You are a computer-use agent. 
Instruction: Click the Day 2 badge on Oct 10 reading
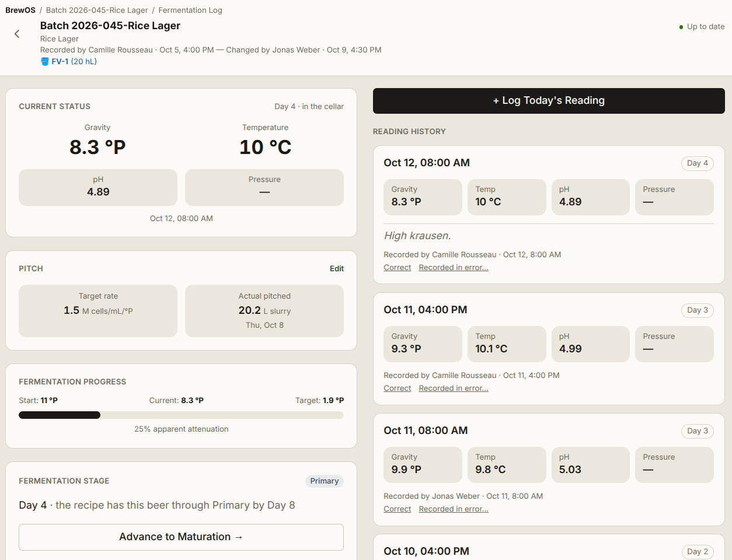(698, 552)
